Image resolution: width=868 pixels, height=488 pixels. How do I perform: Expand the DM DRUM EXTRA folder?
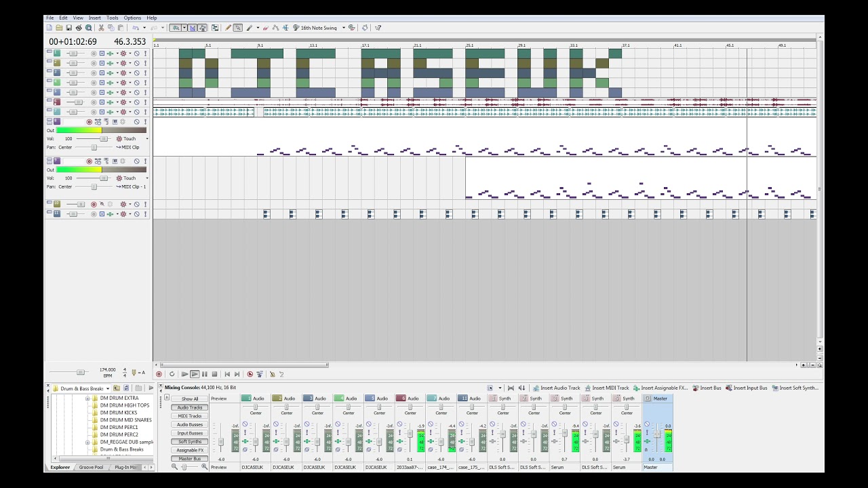[87, 398]
